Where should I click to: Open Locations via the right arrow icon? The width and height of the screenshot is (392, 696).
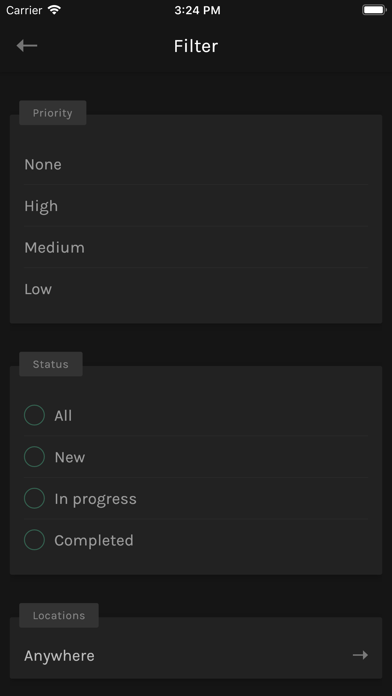[x=360, y=655]
